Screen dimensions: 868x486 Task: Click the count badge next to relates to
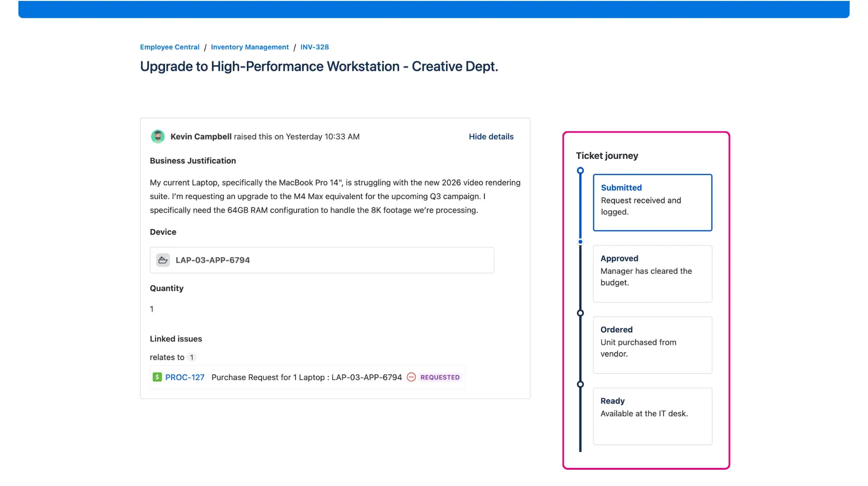click(x=192, y=357)
